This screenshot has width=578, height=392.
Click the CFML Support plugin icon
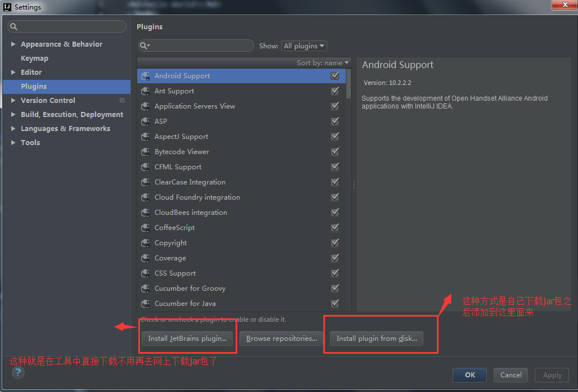coord(145,167)
